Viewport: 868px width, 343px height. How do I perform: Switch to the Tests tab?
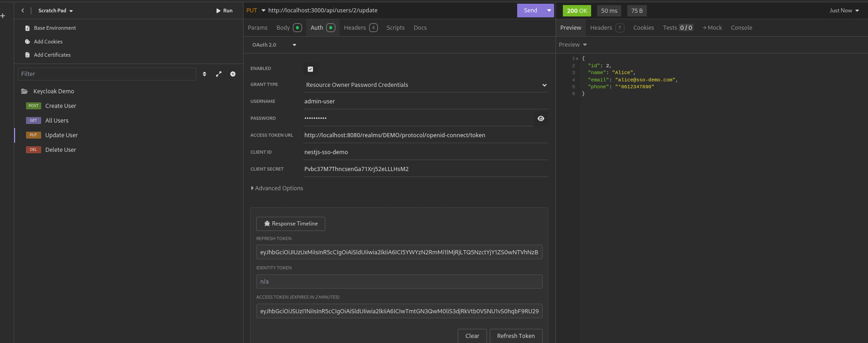(678, 28)
